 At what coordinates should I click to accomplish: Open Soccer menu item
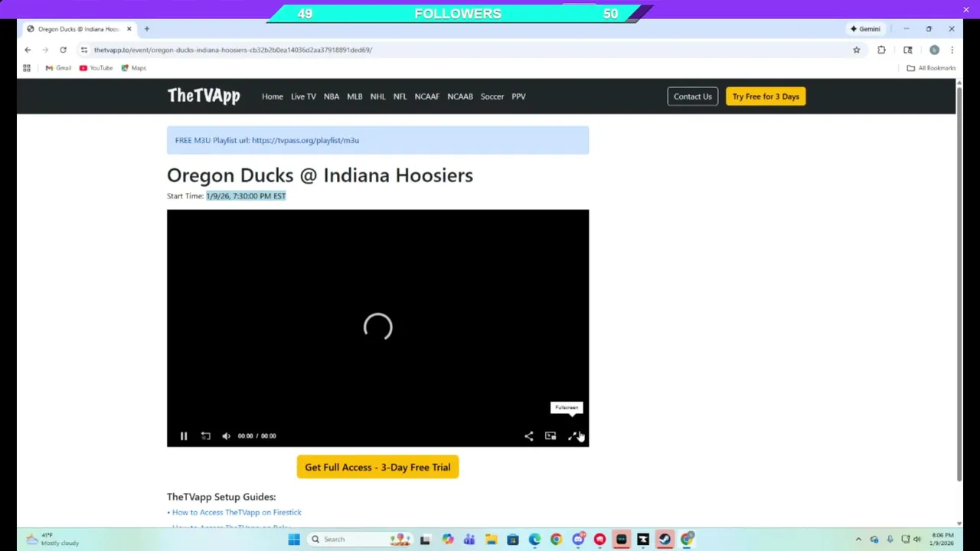click(492, 96)
